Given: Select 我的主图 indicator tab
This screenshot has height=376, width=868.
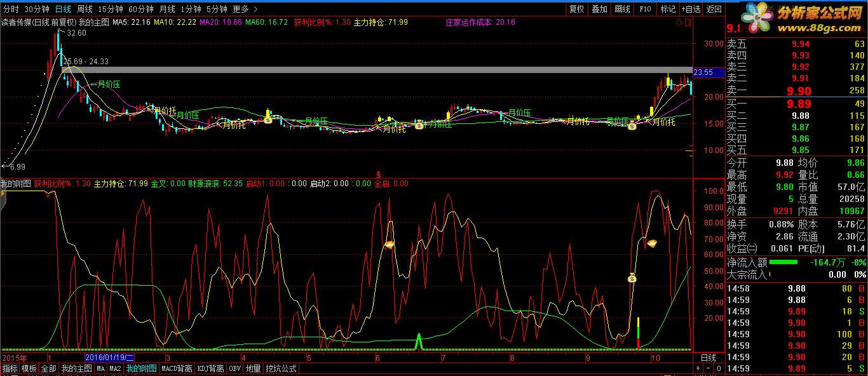Looking at the screenshot, I should click(x=77, y=368).
